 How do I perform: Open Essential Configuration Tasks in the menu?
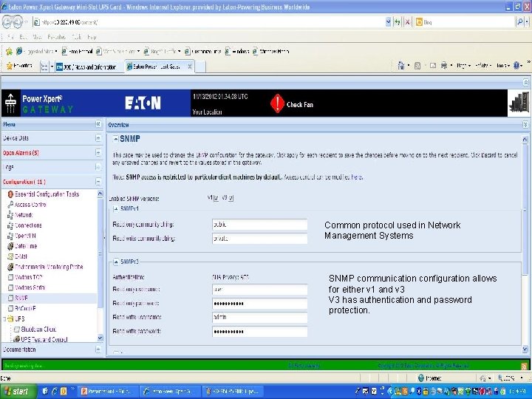pos(47,194)
